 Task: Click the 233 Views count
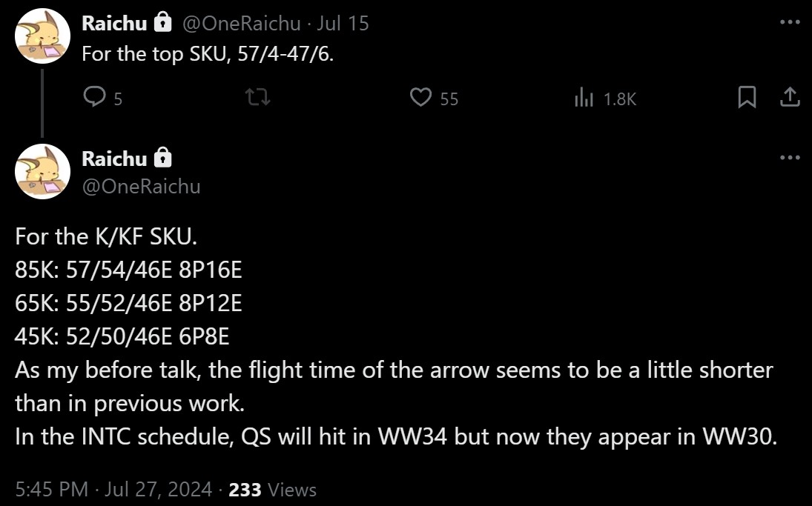(272, 489)
